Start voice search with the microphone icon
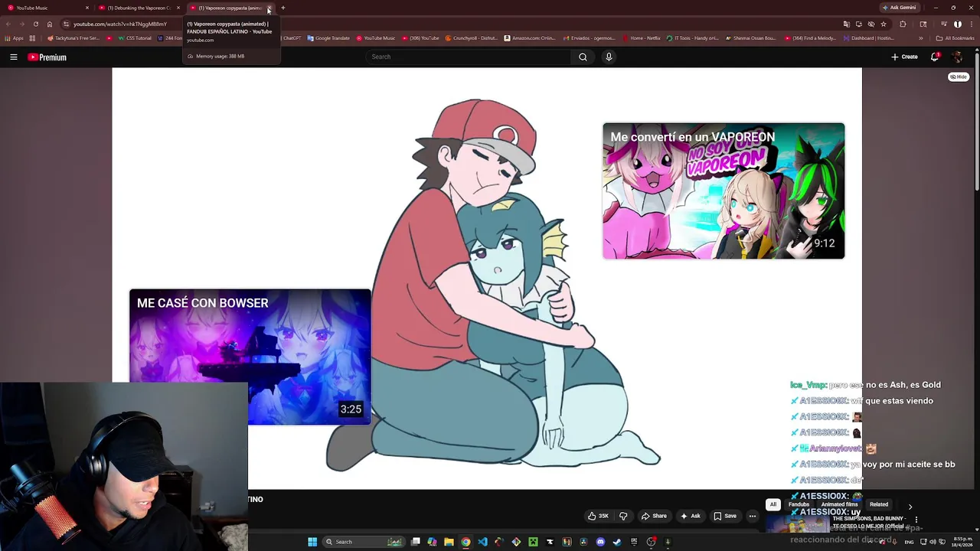This screenshot has height=551, width=980. (x=609, y=57)
